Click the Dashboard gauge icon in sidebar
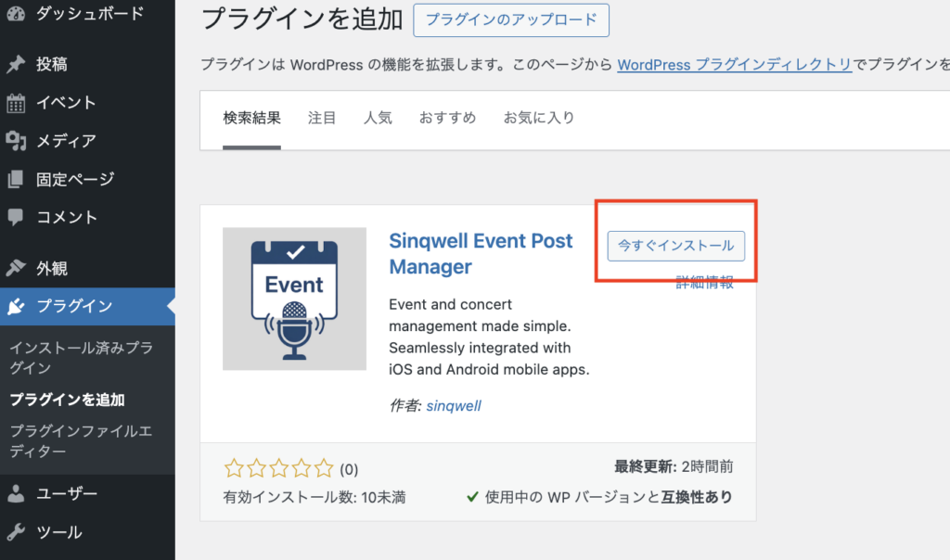950x560 pixels. (x=16, y=14)
